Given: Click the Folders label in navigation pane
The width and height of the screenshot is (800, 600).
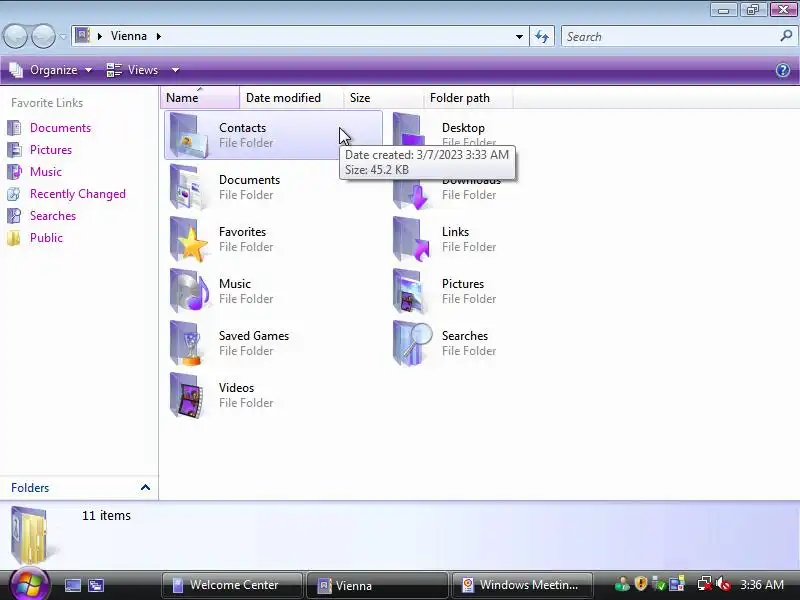Looking at the screenshot, I should click(30, 488).
